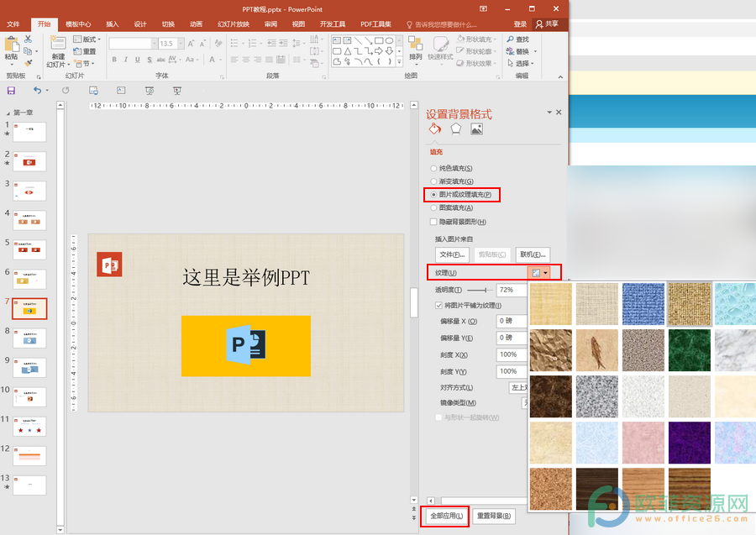Close the Format Background pane
The width and height of the screenshot is (756, 535).
tap(559, 113)
